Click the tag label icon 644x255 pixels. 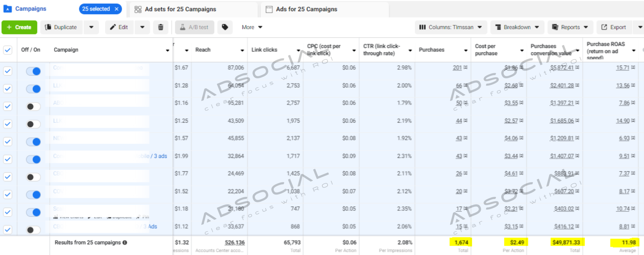click(225, 27)
